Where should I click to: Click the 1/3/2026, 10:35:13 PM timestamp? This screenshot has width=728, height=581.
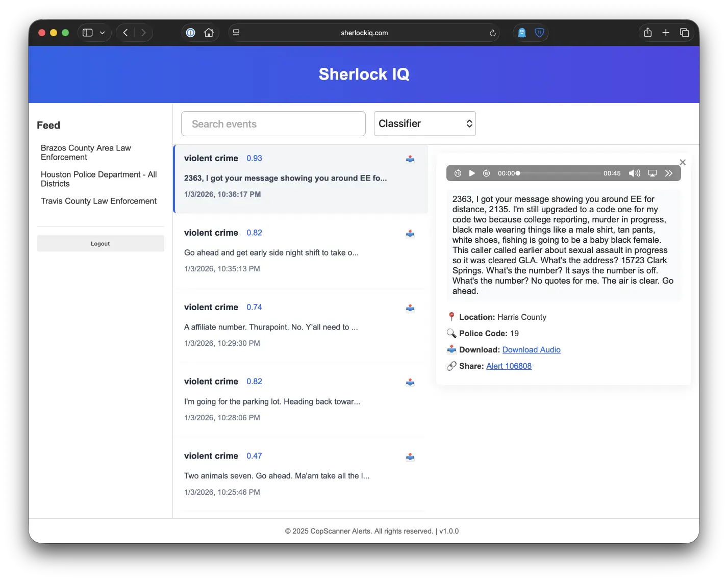click(x=222, y=269)
